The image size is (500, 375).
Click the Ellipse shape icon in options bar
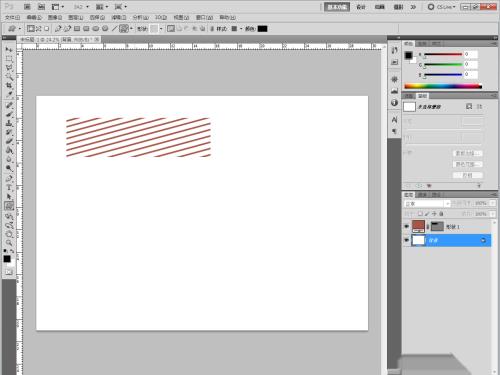[x=96, y=29]
